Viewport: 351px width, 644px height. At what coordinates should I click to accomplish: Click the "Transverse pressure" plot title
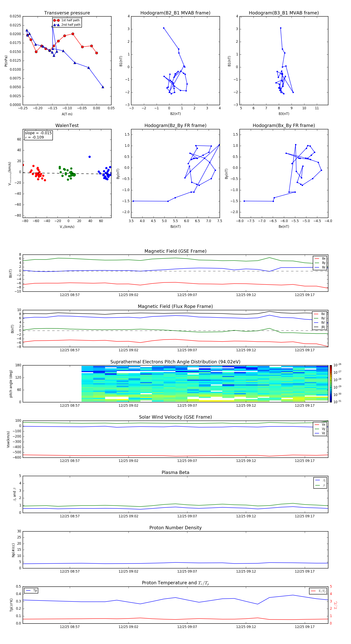click(67, 13)
